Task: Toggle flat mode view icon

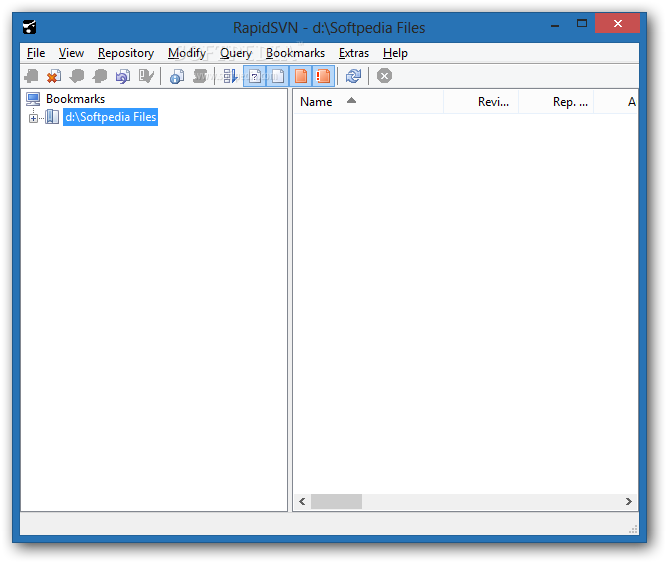Action: click(x=230, y=76)
